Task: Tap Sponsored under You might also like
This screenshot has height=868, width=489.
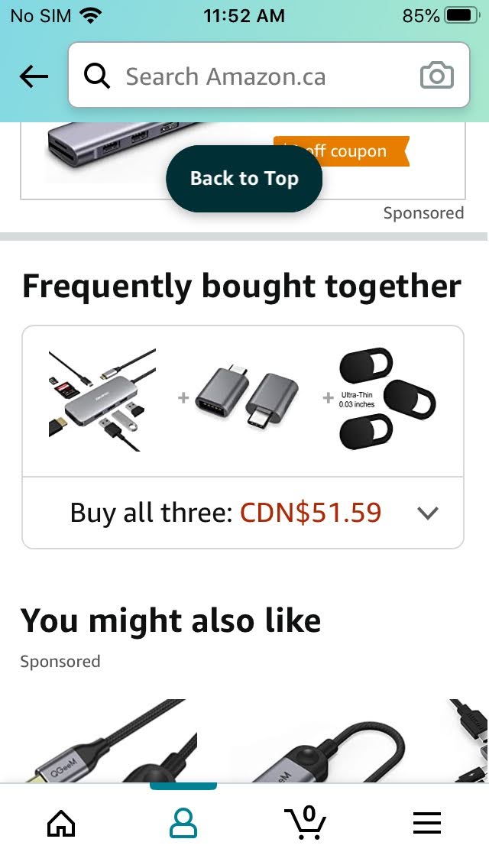Action: point(60,662)
